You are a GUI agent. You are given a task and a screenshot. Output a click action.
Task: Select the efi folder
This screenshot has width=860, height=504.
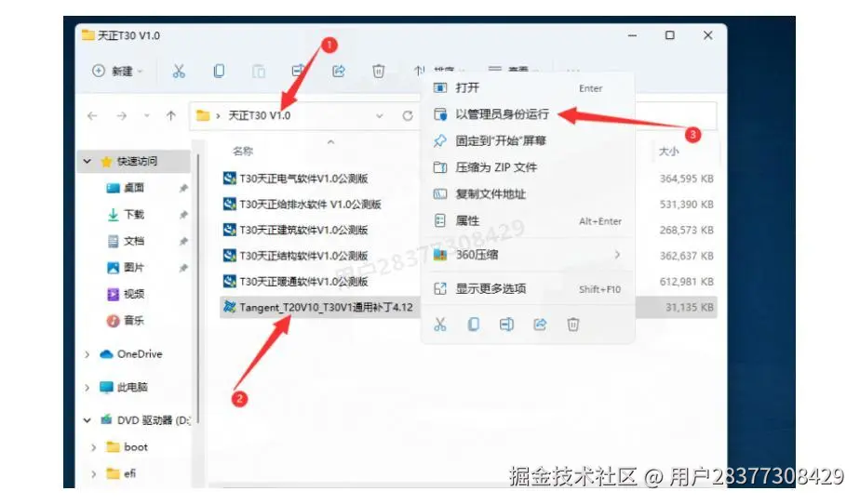coord(121,473)
